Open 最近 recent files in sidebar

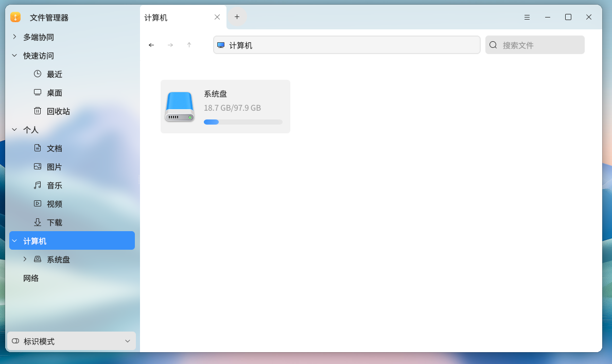coord(55,74)
